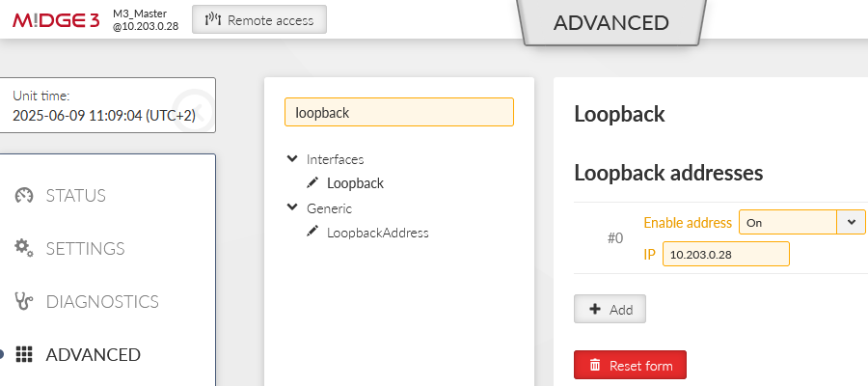Click the trash icon on Reset form

coord(595,365)
